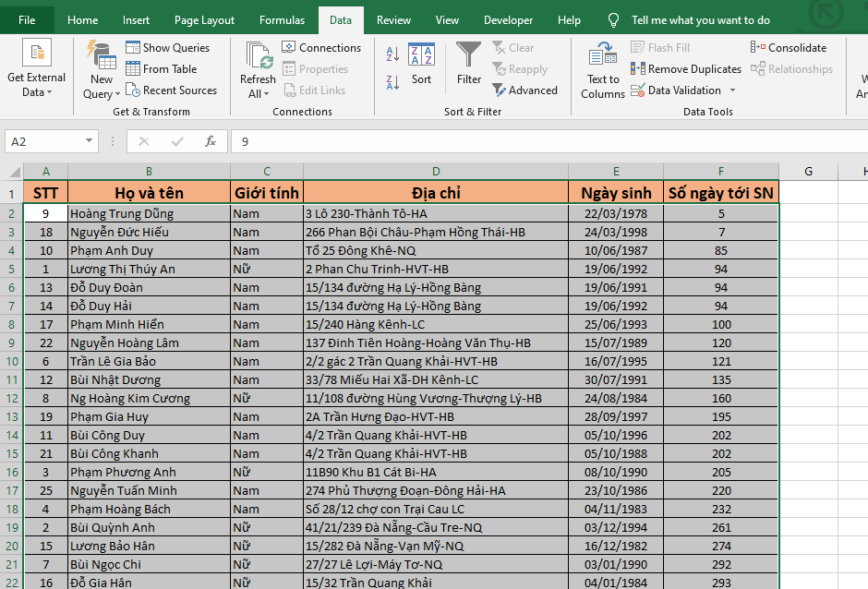
Task: Click the Insert Function fx button
Action: (x=211, y=141)
